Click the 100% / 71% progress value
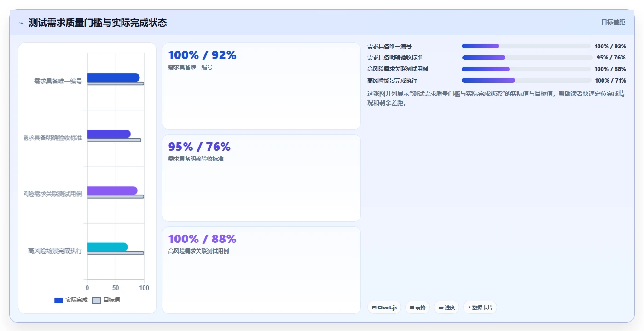The height and width of the screenshot is (331, 644). point(610,81)
